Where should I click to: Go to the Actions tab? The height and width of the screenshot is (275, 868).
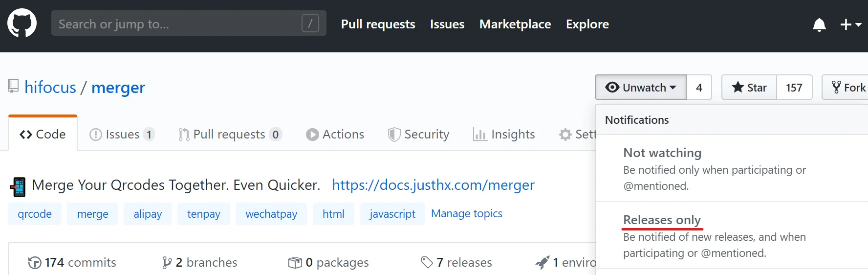pyautogui.click(x=335, y=135)
